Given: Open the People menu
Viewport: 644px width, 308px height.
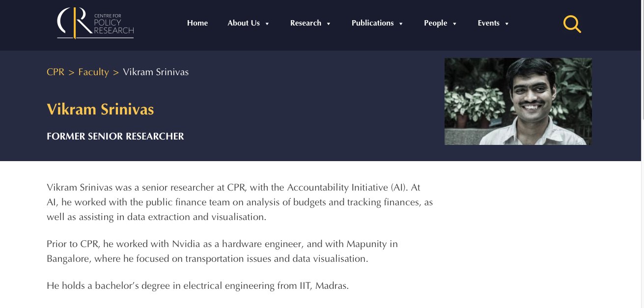Looking at the screenshot, I should point(435,23).
